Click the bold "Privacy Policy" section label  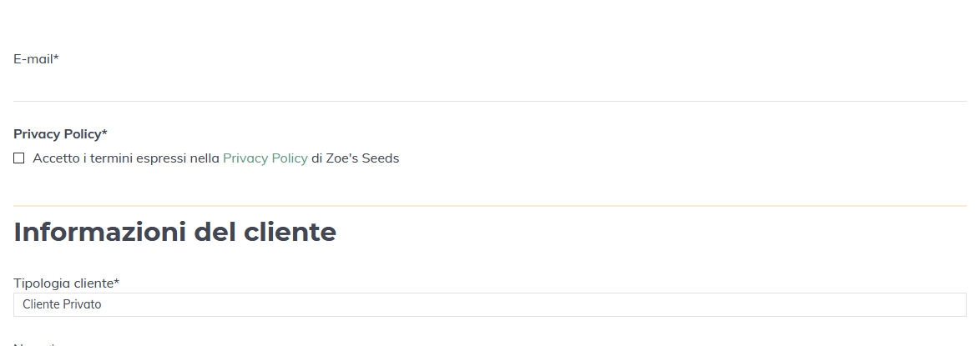[57, 133]
